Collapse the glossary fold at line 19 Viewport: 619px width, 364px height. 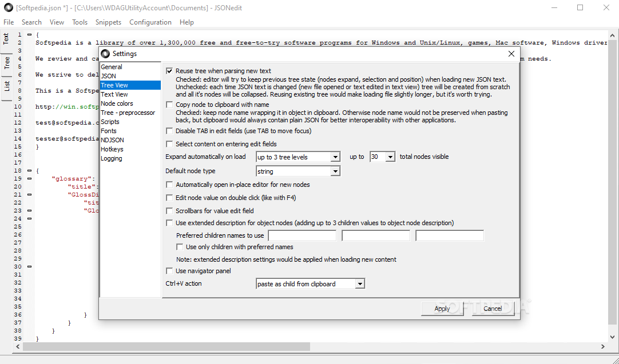pos(29,179)
